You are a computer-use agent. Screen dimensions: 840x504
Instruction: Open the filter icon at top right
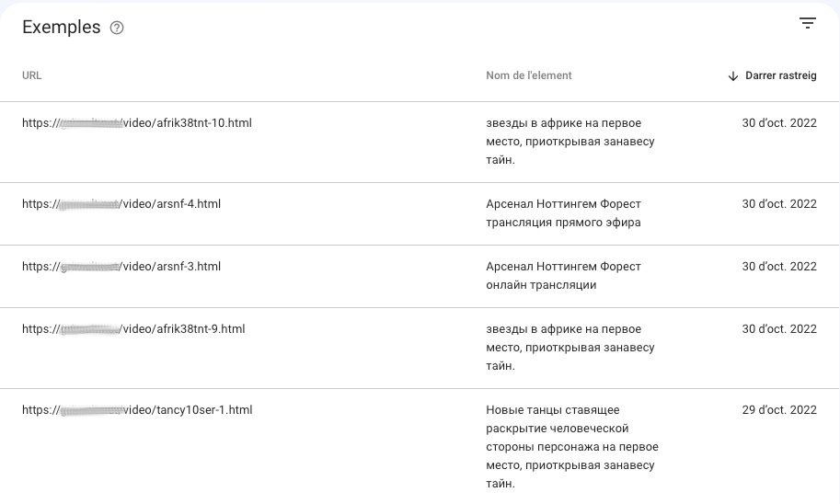coord(808,24)
